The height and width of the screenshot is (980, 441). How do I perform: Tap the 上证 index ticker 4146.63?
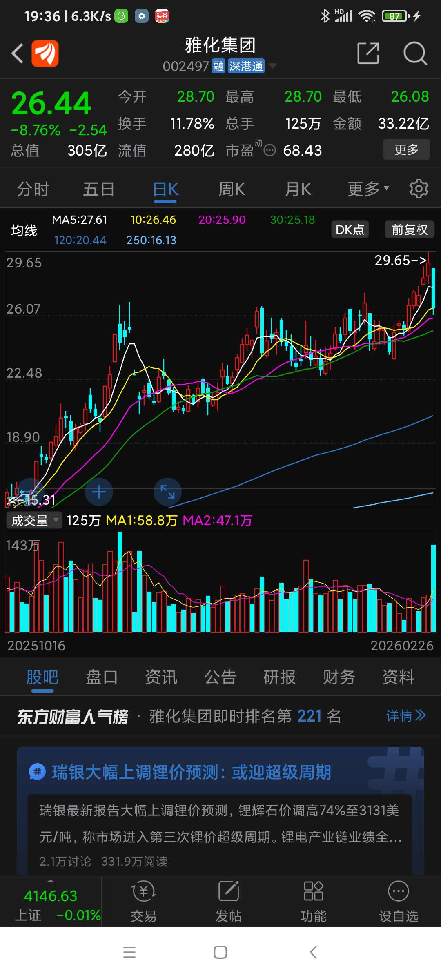click(x=51, y=896)
